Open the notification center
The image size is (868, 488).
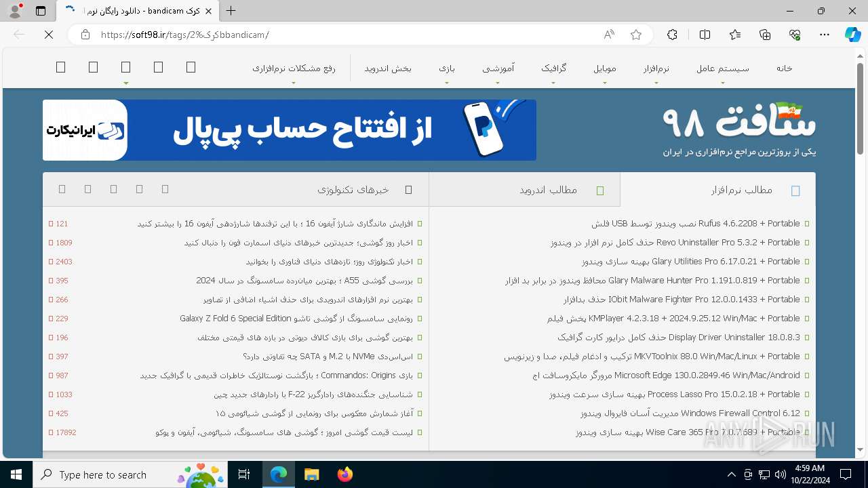tap(846, 474)
